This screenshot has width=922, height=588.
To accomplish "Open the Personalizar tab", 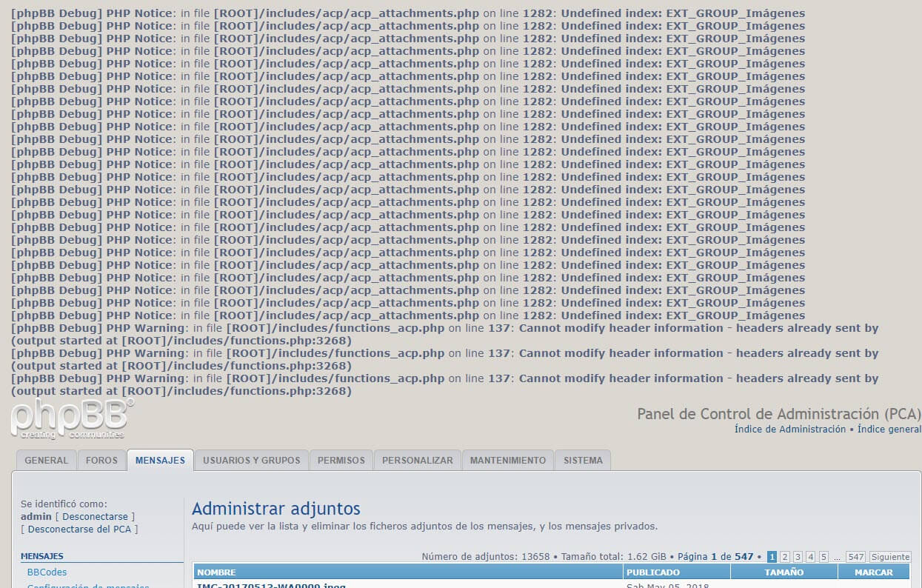I will (417, 461).
